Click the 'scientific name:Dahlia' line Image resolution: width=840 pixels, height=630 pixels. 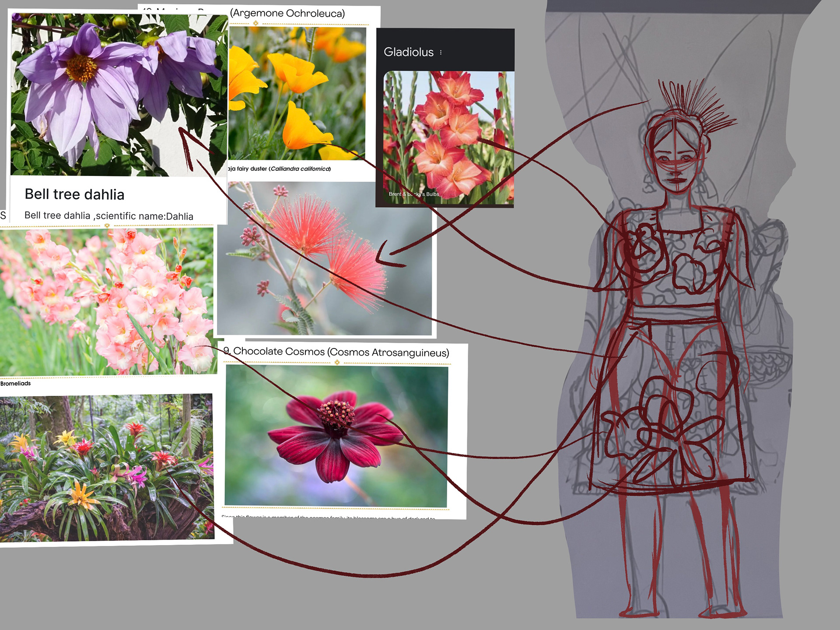tap(109, 216)
